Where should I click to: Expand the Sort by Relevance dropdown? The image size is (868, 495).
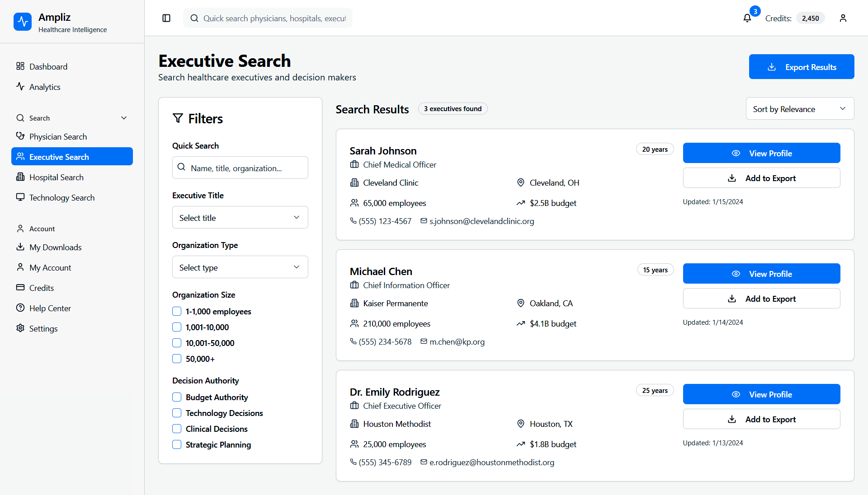(x=799, y=109)
